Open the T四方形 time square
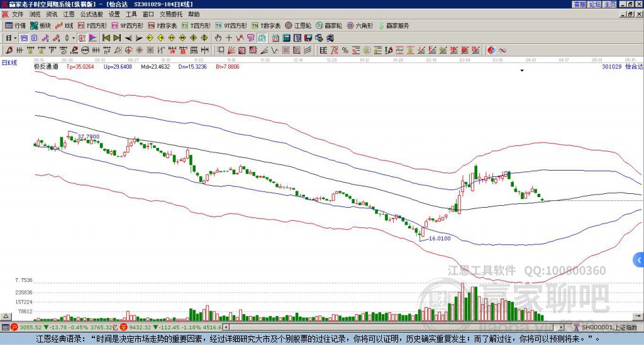The height and width of the screenshot is (345, 644). pos(196,25)
